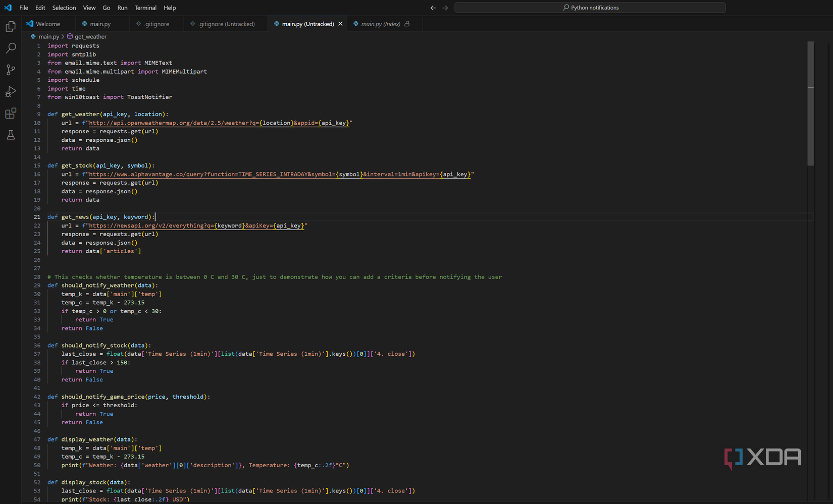Open the Source Control panel
The width and height of the screenshot is (833, 504).
[x=11, y=70]
